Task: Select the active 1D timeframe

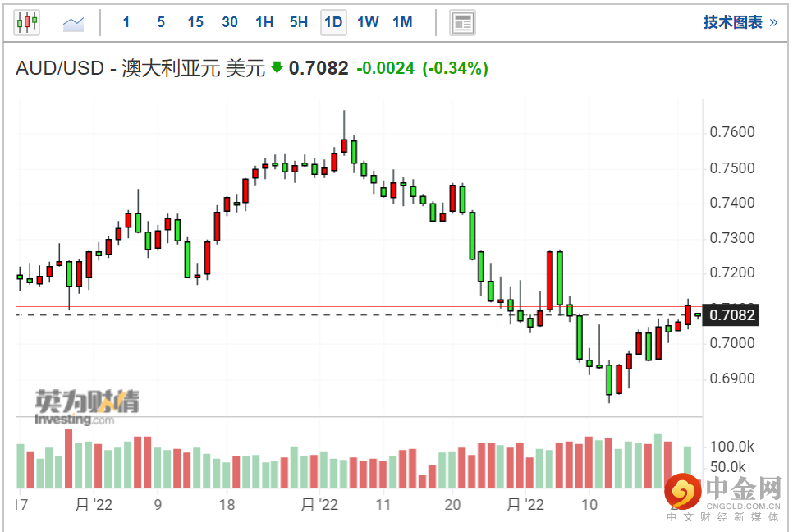Action: (333, 22)
